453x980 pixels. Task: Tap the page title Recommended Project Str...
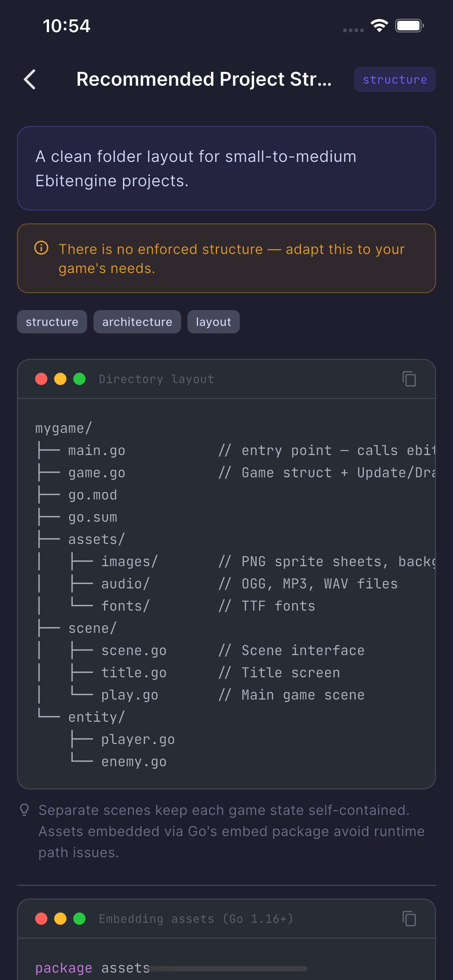(x=204, y=79)
